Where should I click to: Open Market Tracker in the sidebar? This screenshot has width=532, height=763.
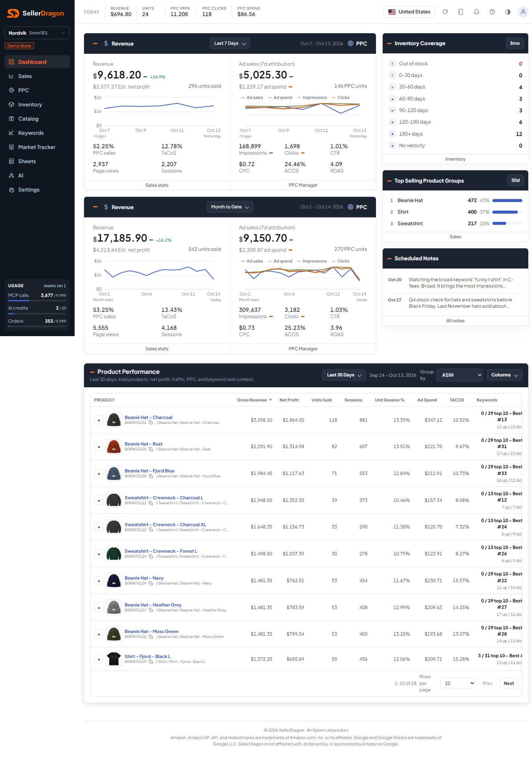(37, 147)
